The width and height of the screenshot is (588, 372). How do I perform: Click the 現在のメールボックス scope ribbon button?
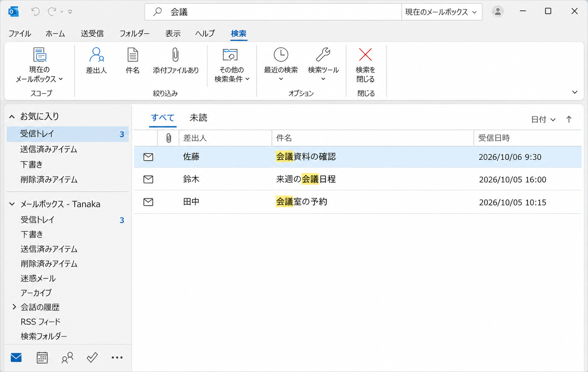[40, 65]
